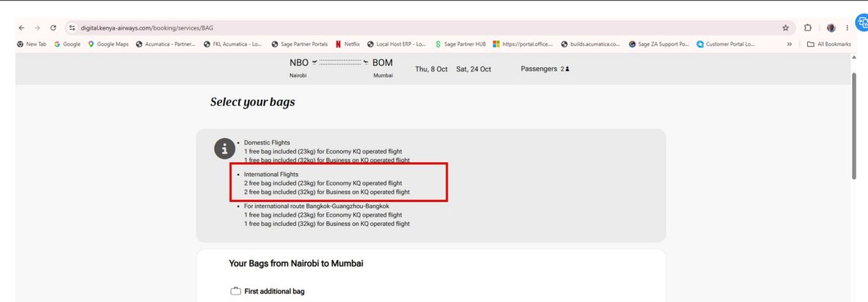Open the Sage ZA Support bookmark

[659, 43]
